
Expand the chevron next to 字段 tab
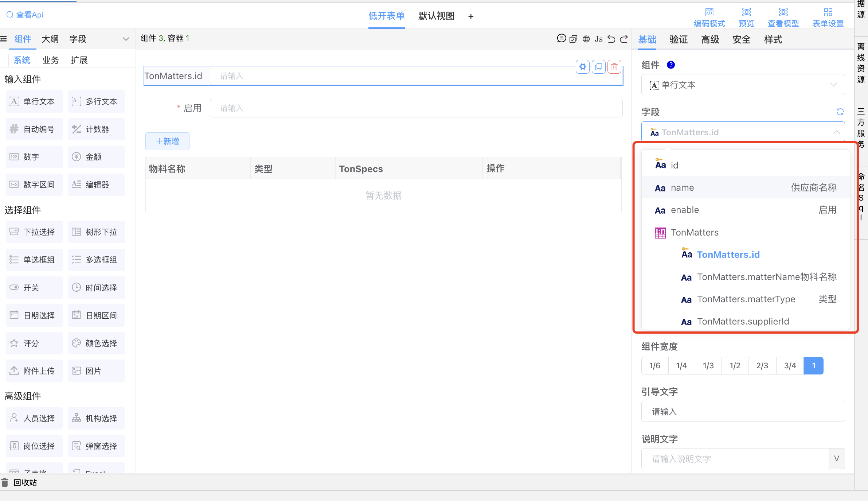point(126,39)
